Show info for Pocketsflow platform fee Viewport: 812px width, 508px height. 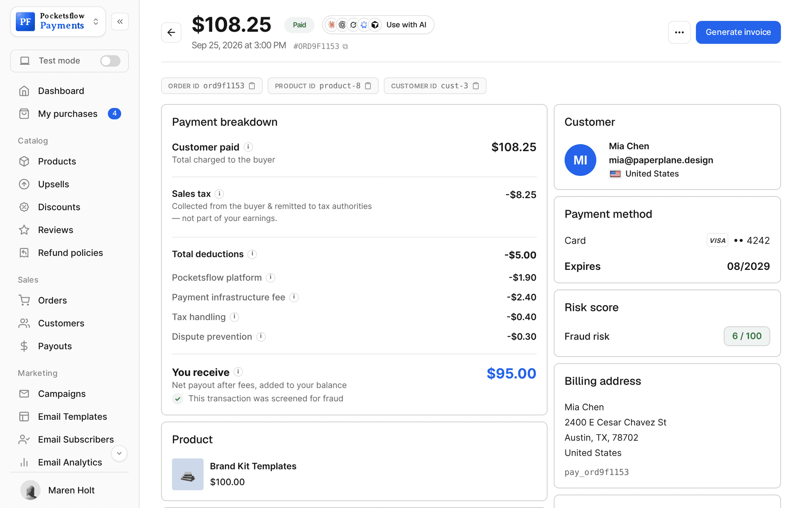[x=270, y=277]
